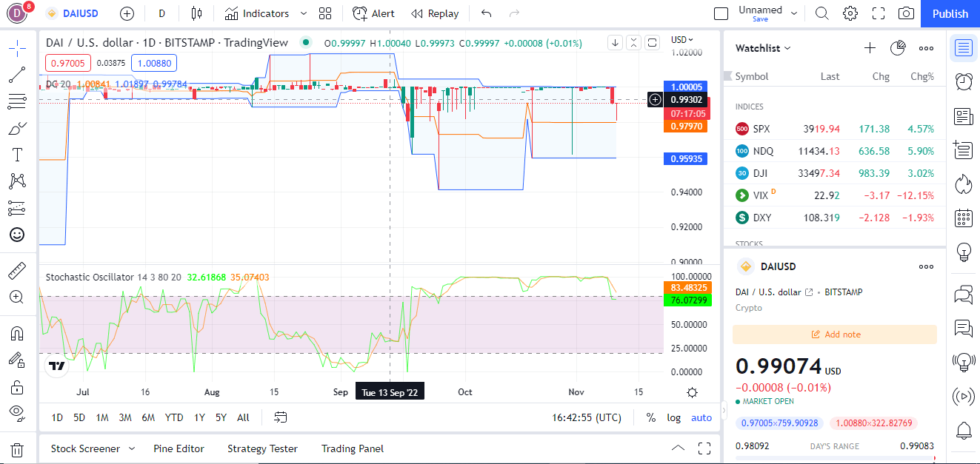
Task: Expand the Indicators favorites dropdown arrow
Action: (x=304, y=13)
